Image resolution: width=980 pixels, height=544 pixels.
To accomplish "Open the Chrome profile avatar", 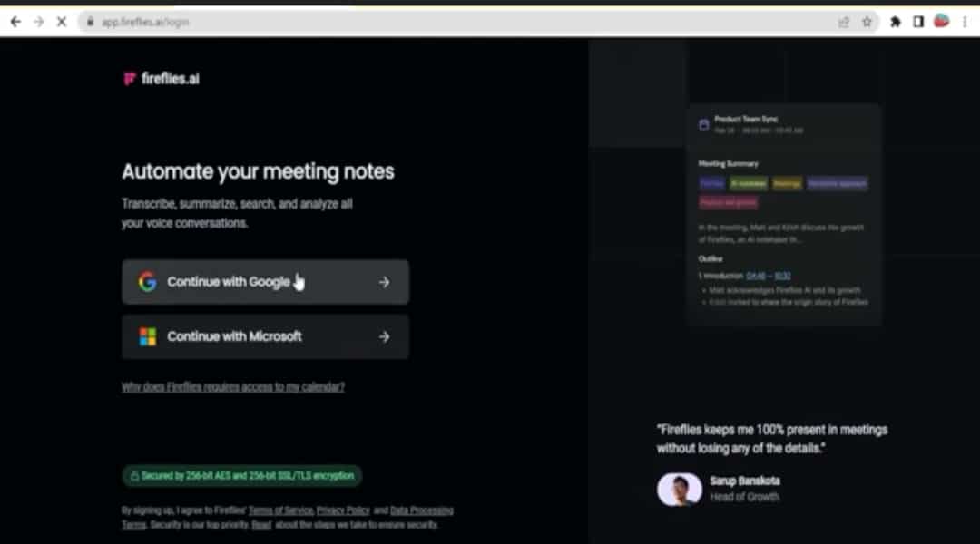I will [x=941, y=21].
